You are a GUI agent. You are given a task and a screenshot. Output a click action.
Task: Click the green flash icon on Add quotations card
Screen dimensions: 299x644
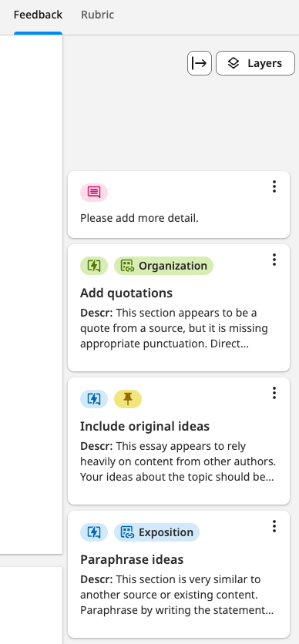click(x=94, y=266)
